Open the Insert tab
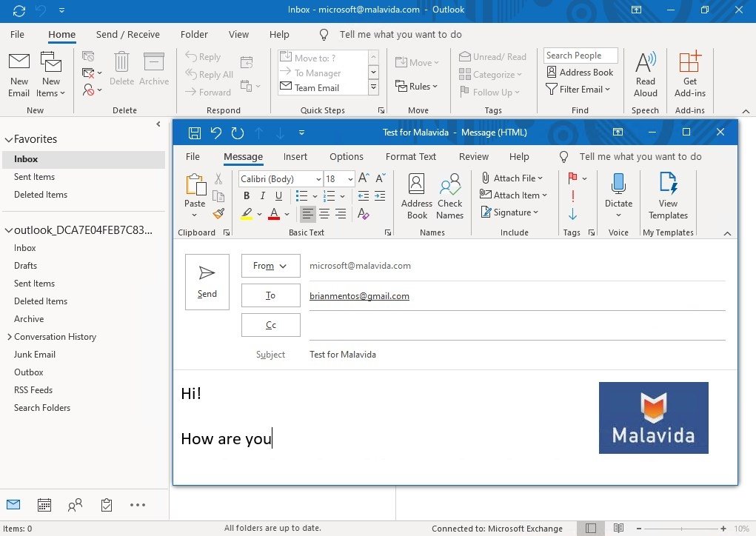The height and width of the screenshot is (536, 756). (x=295, y=156)
